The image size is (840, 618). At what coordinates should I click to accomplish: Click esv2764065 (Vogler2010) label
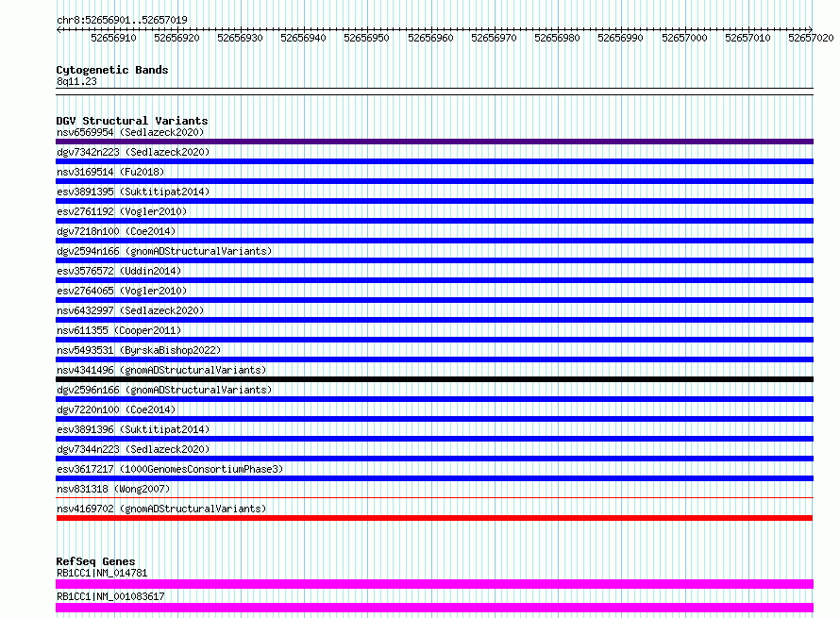coord(122,291)
